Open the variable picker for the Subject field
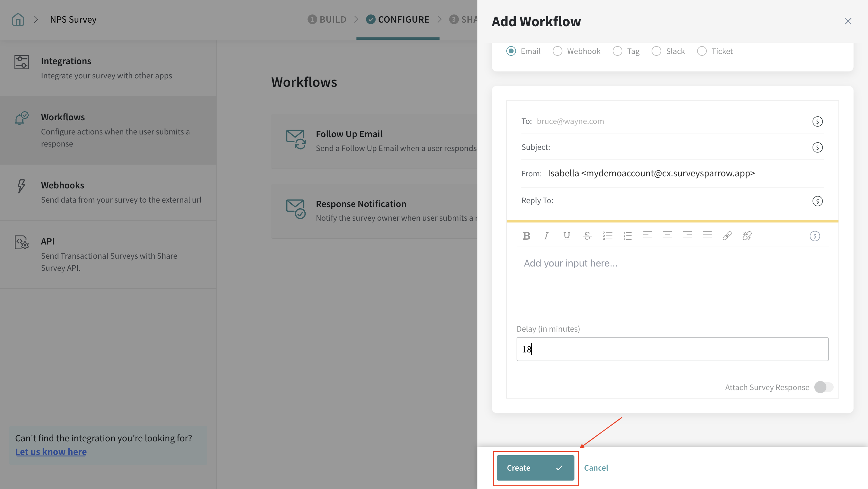 817,147
